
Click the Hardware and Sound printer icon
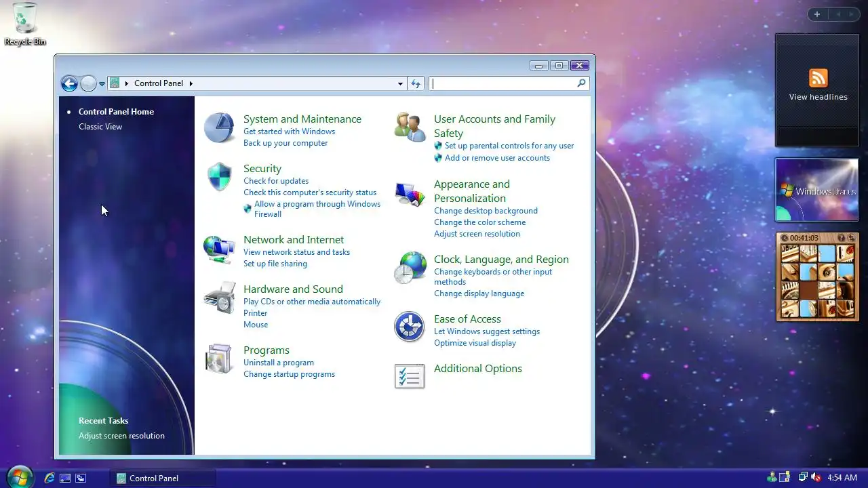pyautogui.click(x=220, y=298)
